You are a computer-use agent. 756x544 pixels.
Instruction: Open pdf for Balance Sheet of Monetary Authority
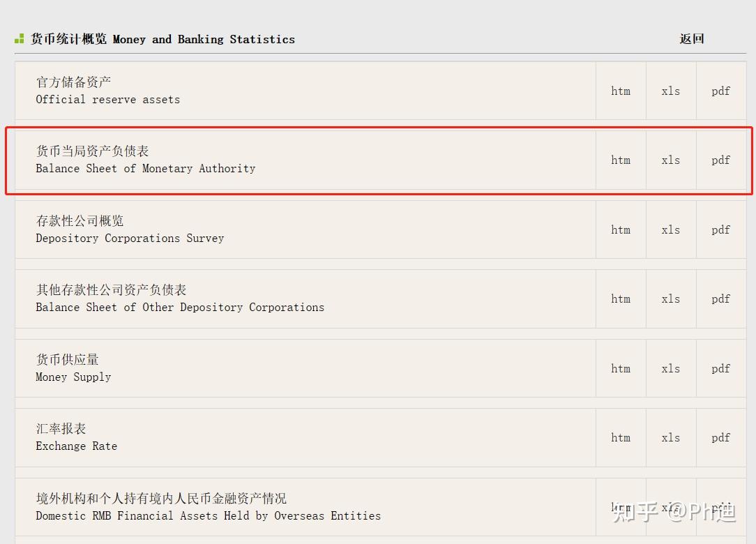(721, 160)
